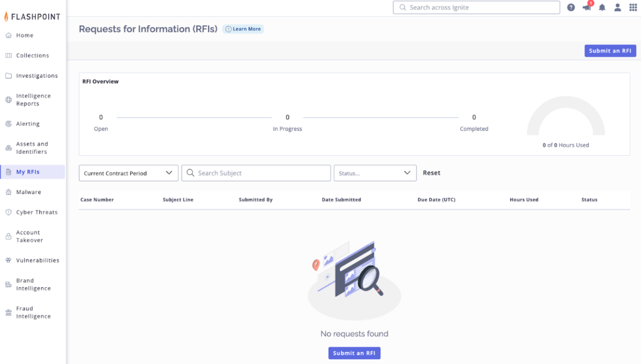The height and width of the screenshot is (364, 641).
Task: Expand the Current Contract Period dropdown
Action: coord(128,173)
